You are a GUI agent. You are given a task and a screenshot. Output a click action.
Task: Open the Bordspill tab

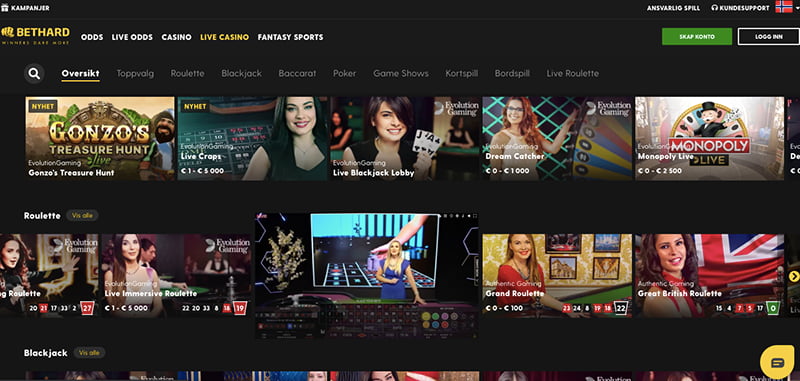coord(512,73)
